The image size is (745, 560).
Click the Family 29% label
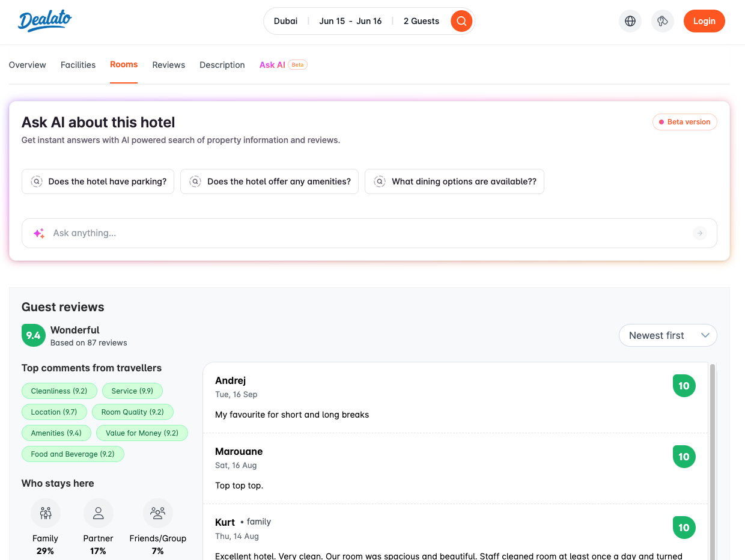point(45,544)
